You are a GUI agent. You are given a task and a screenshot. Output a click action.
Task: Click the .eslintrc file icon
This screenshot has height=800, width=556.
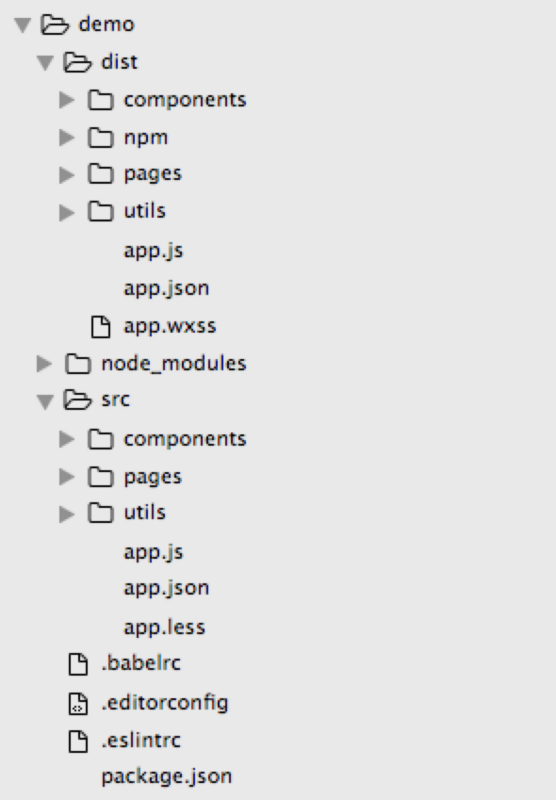pyautogui.click(x=78, y=741)
